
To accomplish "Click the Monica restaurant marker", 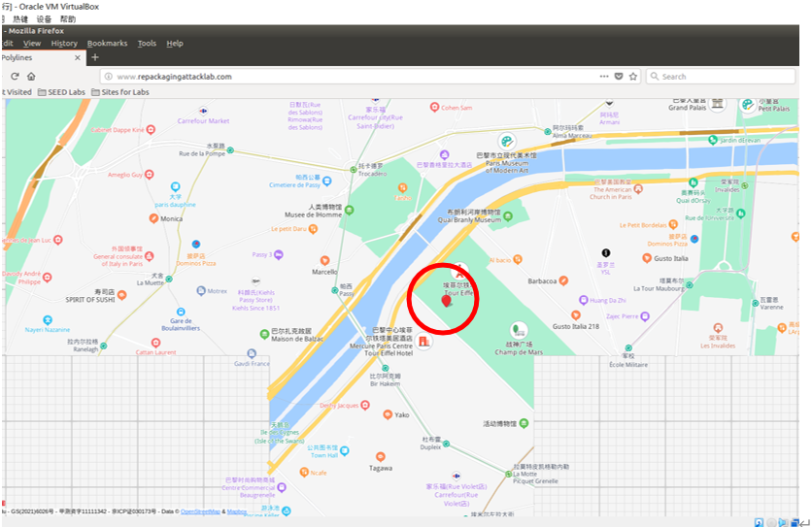I will [153, 218].
